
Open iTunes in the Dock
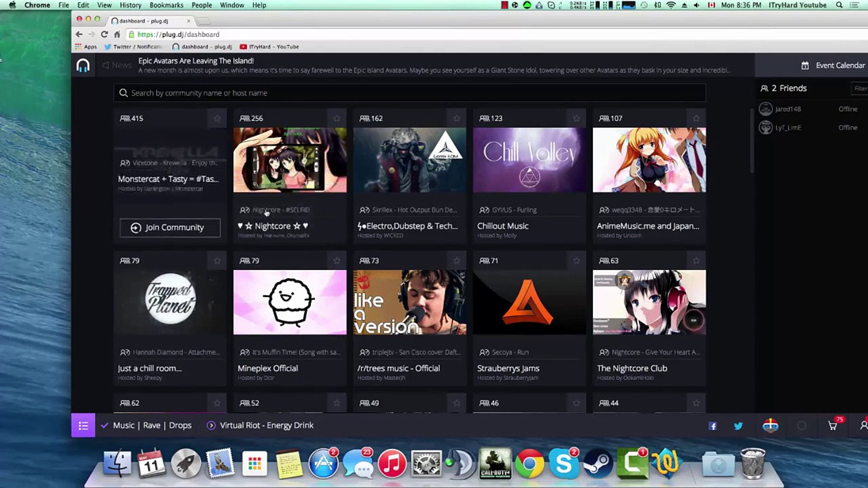point(392,464)
